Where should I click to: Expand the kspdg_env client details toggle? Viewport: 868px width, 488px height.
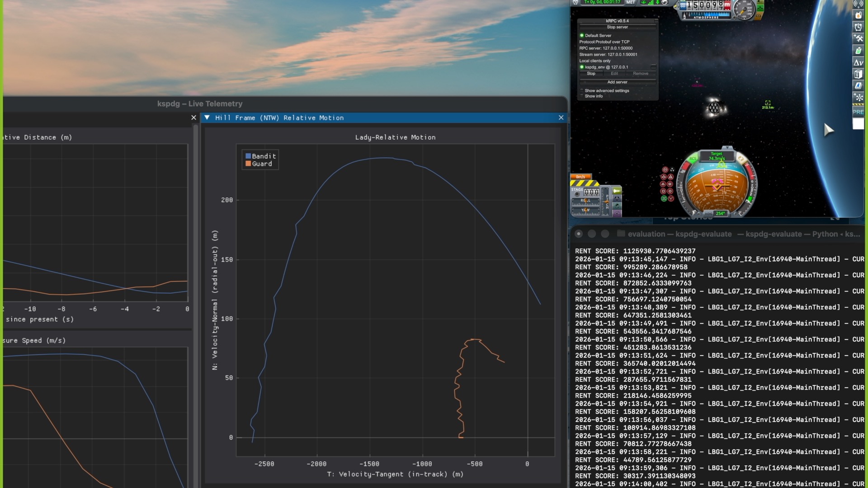click(x=653, y=67)
